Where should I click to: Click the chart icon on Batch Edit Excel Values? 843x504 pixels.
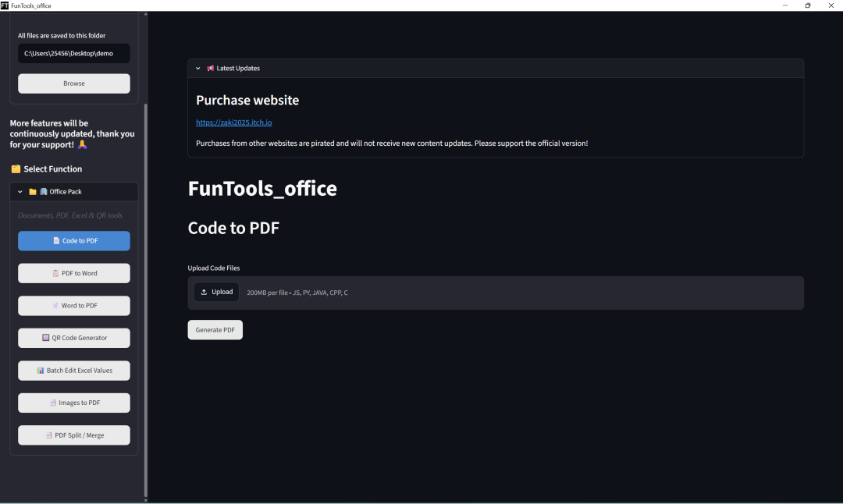(x=41, y=371)
